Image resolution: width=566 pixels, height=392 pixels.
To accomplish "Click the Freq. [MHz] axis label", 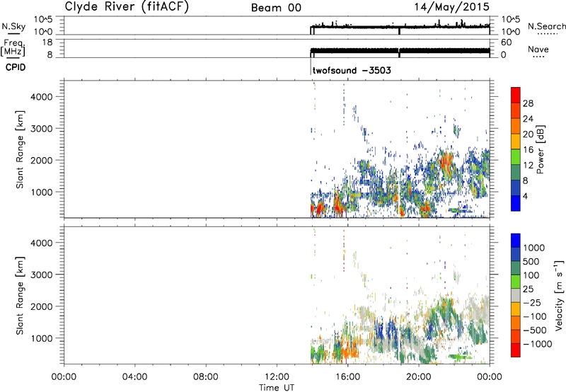I will click(13, 48).
